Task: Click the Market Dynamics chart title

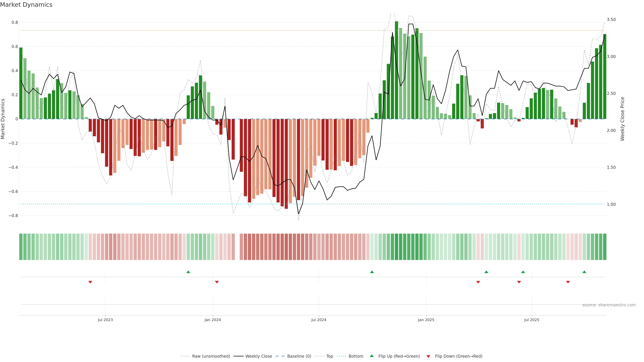Action: 26,5
